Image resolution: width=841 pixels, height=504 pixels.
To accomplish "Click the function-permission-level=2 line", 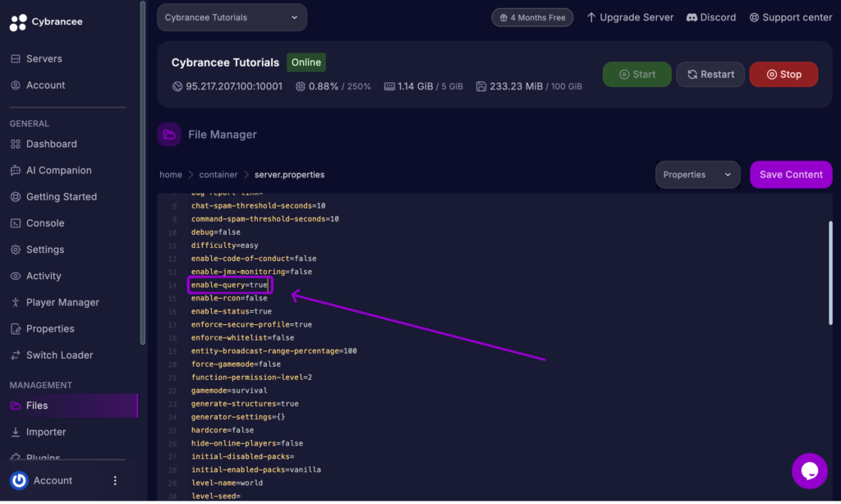I will 251,378.
